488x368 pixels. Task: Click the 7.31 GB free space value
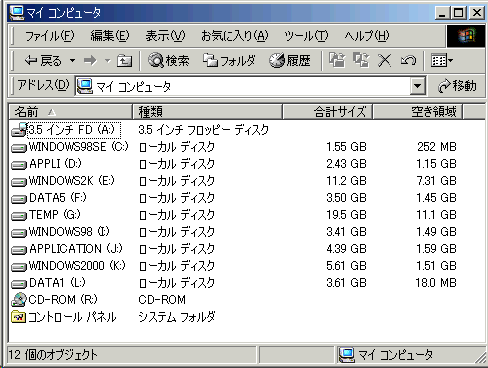click(437, 181)
